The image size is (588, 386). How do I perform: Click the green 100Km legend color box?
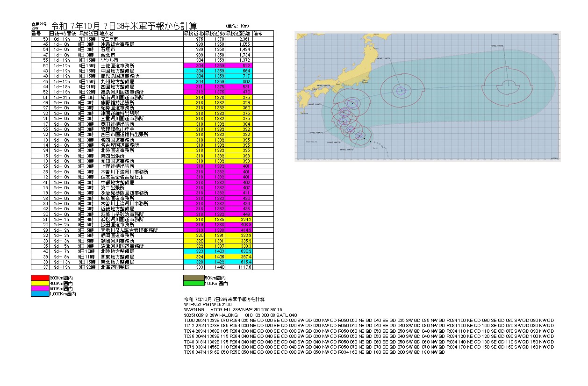(x=195, y=283)
